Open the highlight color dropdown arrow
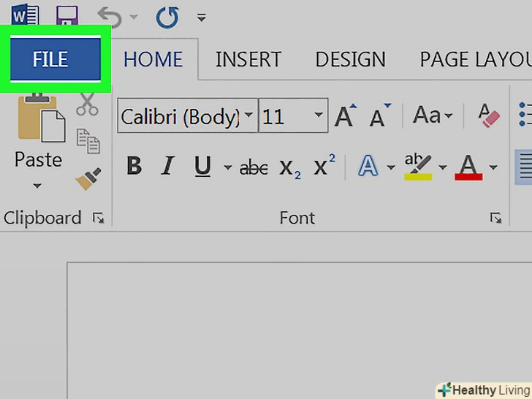The image size is (532, 399). [442, 167]
